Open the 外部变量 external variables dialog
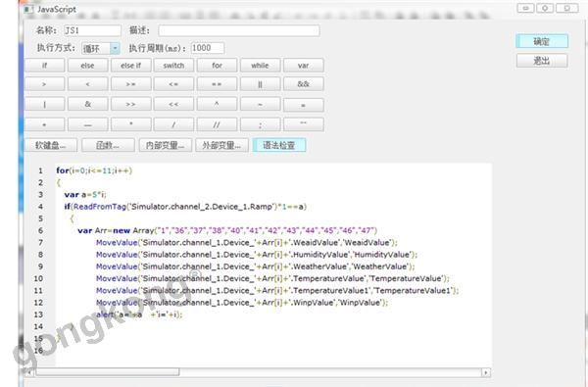This screenshot has width=588, height=387. click(222, 145)
